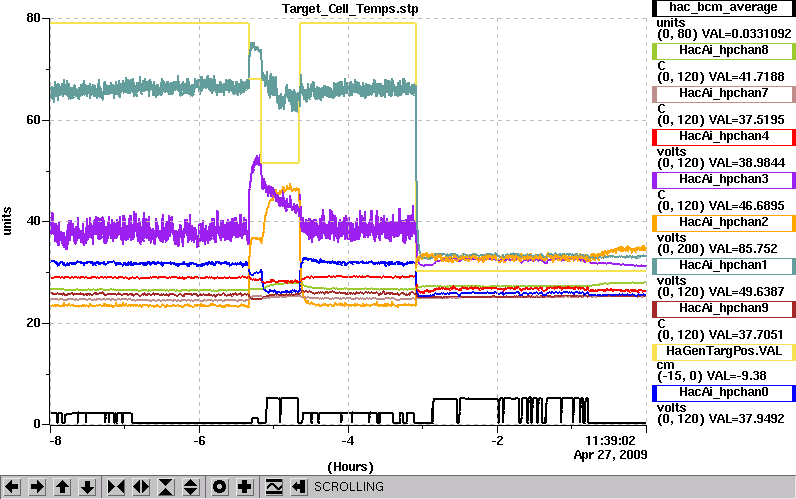
Task: Pan the graph left with the left arrow
Action: [x=12, y=487]
